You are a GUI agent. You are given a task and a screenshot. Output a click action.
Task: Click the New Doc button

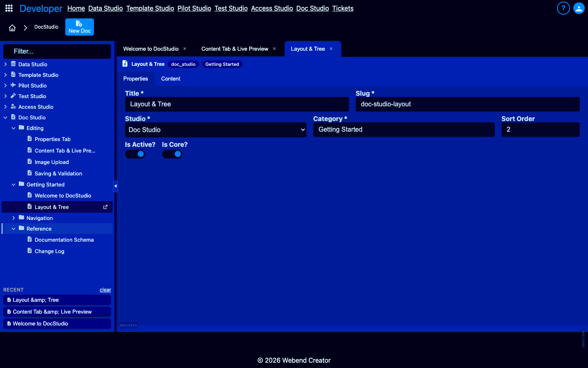pyautogui.click(x=80, y=27)
